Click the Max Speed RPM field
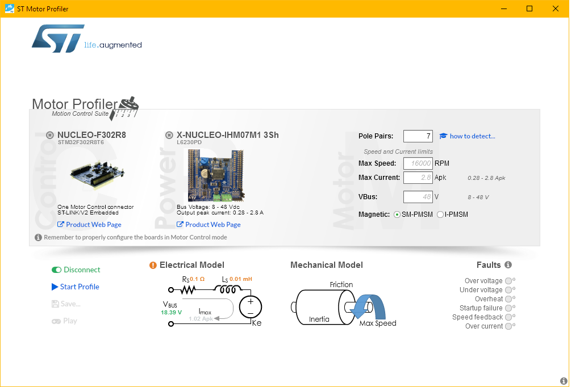588x387 pixels. tap(418, 163)
